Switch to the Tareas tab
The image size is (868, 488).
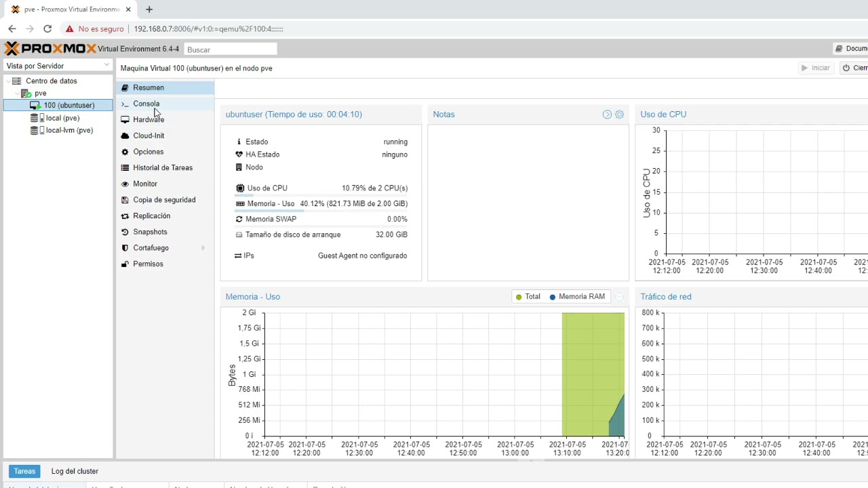[x=24, y=471]
